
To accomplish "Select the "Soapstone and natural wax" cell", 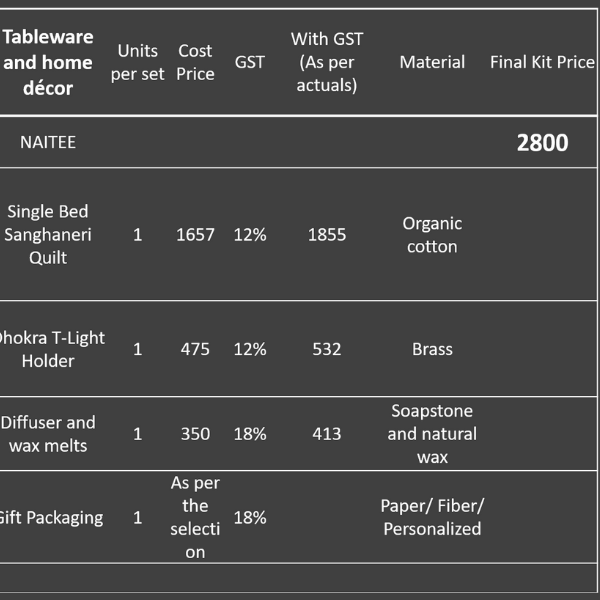I will click(432, 434).
